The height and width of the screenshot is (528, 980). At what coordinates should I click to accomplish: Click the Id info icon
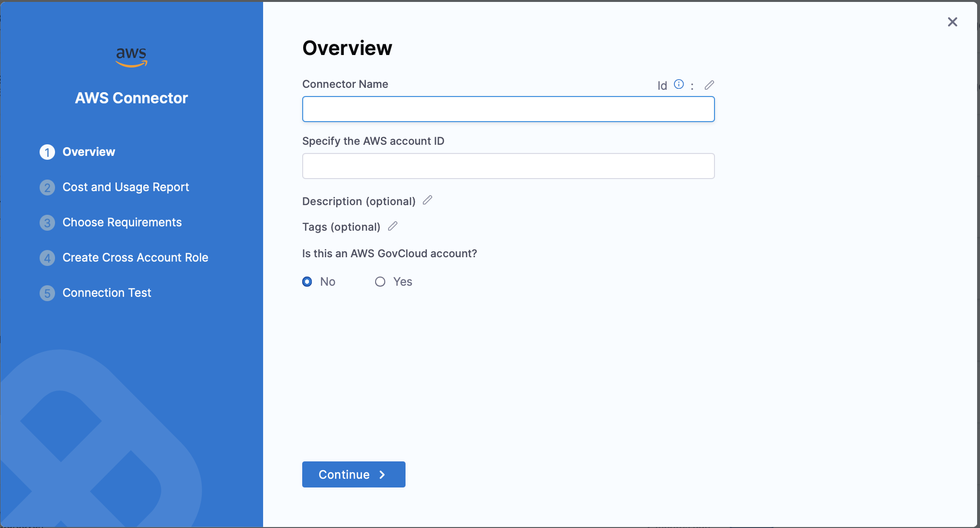(x=679, y=84)
